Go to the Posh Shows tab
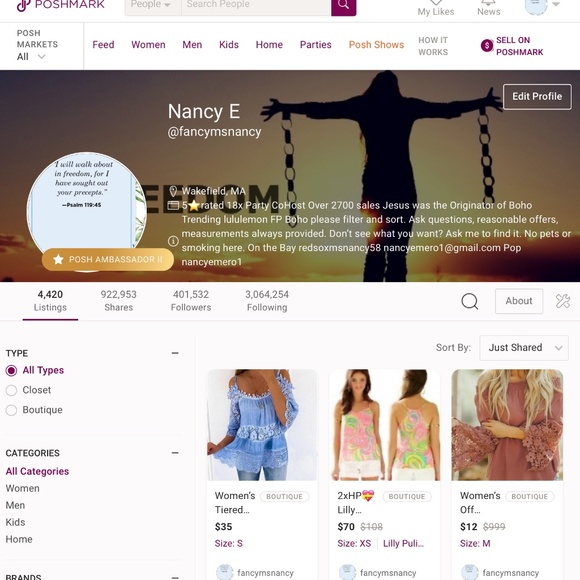580x580 pixels. (376, 45)
